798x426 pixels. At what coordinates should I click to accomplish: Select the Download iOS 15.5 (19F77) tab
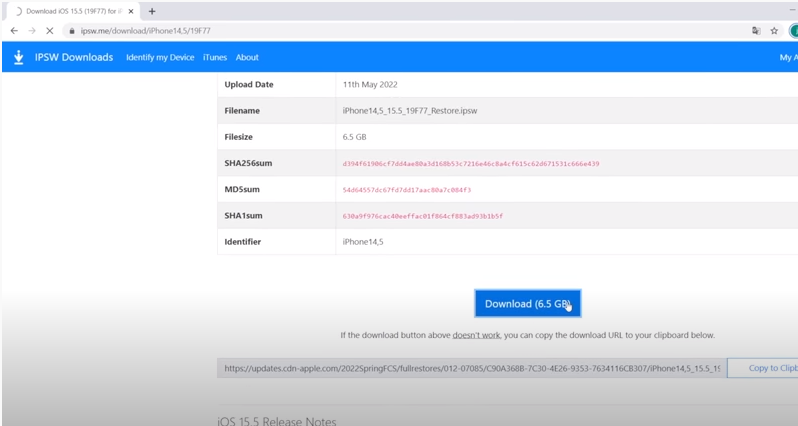(71, 11)
